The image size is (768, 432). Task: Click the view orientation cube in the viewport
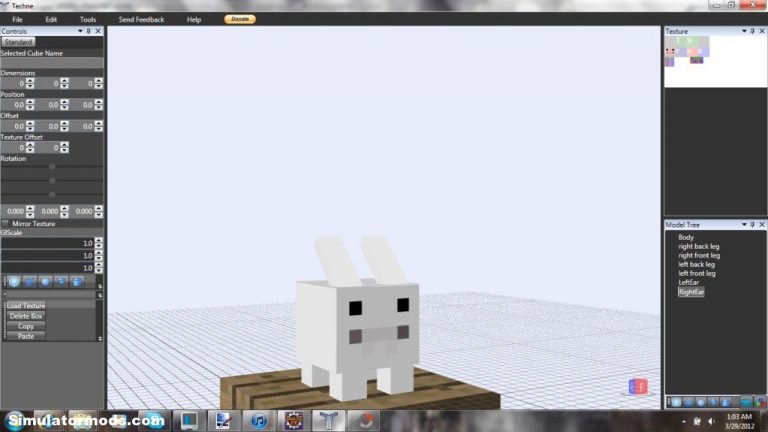click(638, 386)
